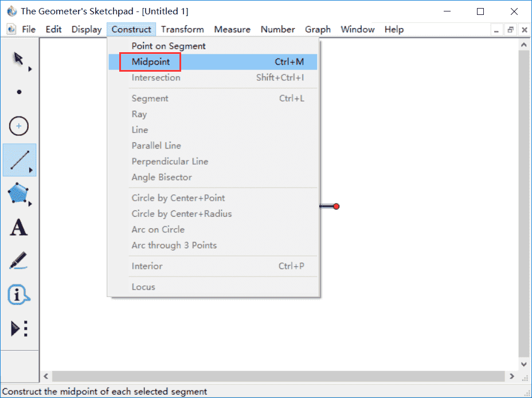532x398 pixels.
Task: Click the Segment menu entry
Action: (x=213, y=99)
